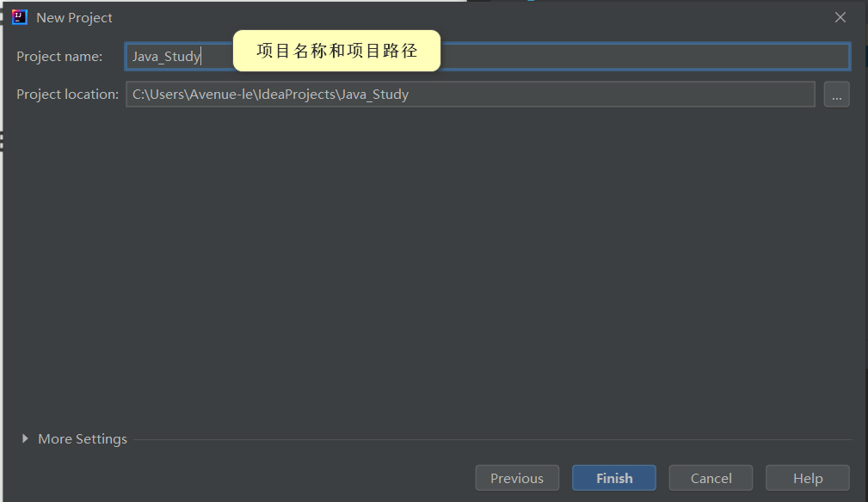The width and height of the screenshot is (868, 502).
Task: Expand the More Settings section
Action: pos(25,439)
